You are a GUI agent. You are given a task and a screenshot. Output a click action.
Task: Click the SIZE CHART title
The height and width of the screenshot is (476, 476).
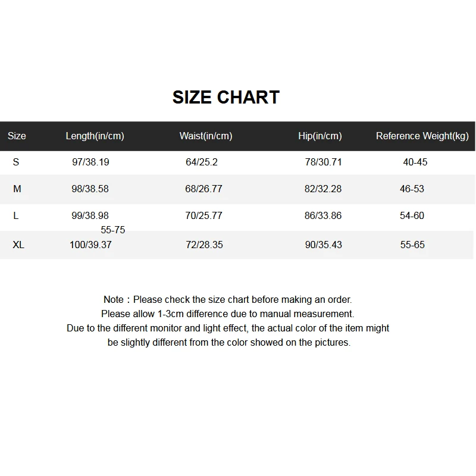pos(226,98)
